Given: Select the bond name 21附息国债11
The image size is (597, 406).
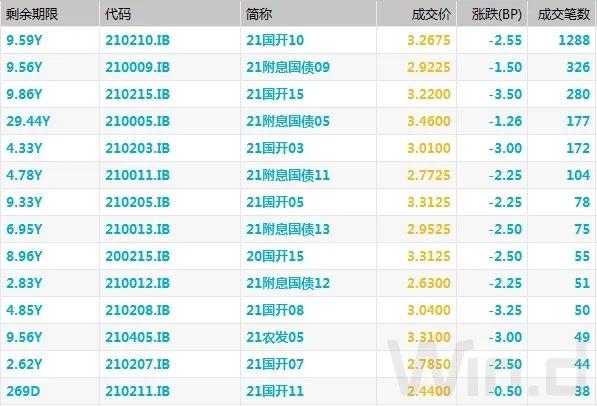Looking at the screenshot, I should pyautogui.click(x=288, y=176).
